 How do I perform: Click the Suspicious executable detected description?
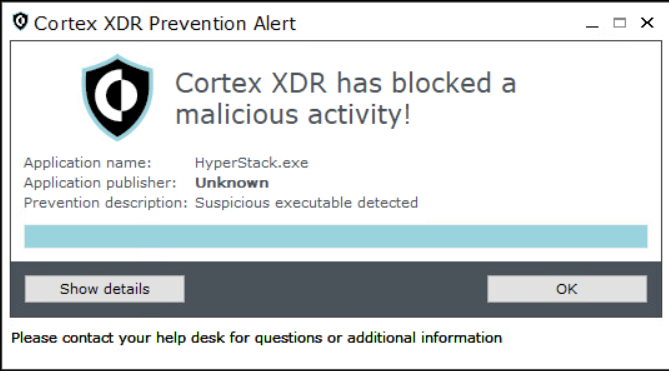[306, 203]
